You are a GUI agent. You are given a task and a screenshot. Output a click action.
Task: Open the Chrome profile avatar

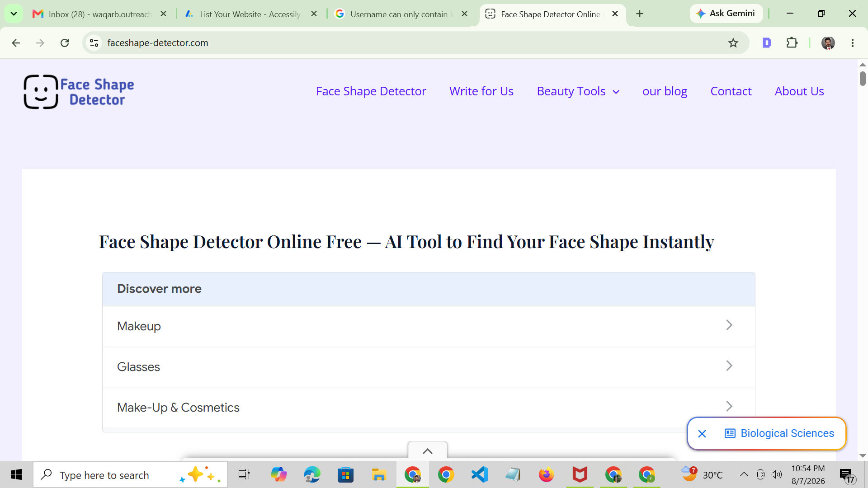[x=828, y=43]
